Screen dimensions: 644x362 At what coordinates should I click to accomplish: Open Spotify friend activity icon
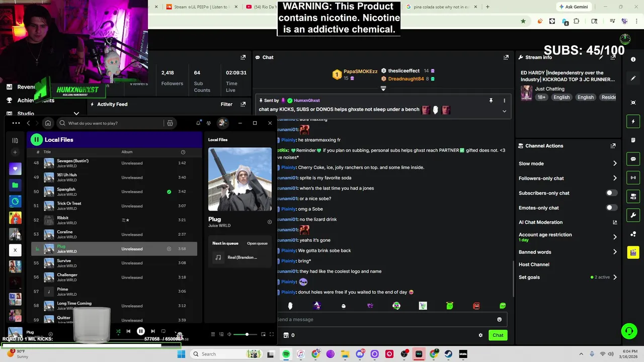(x=208, y=123)
